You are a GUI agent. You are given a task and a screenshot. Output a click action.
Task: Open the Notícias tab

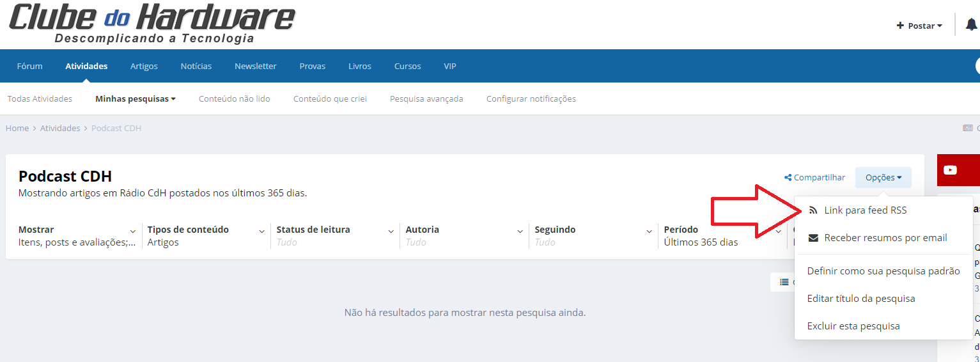coord(196,66)
